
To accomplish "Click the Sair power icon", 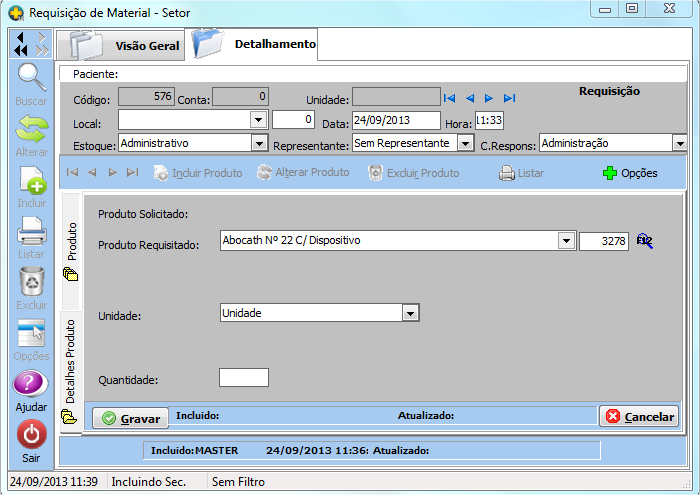I will tap(31, 435).
